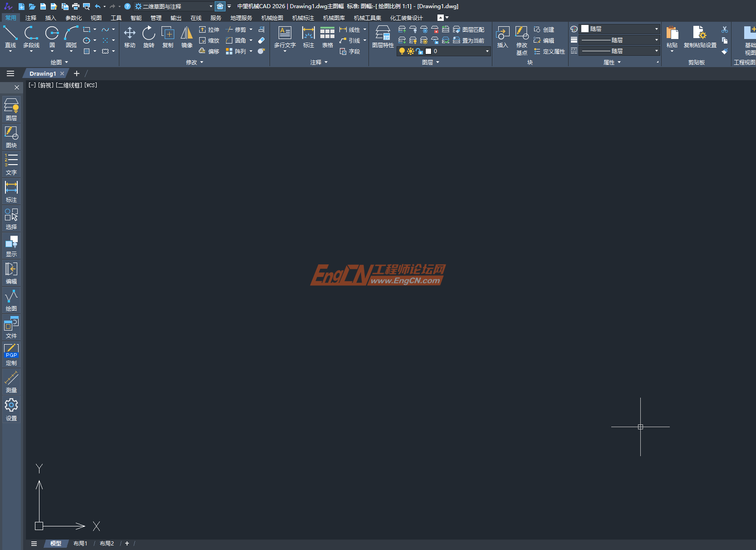Screen dimensions: 756x550
Task: Toggle the layer on/off bulb icon
Action: click(x=402, y=51)
